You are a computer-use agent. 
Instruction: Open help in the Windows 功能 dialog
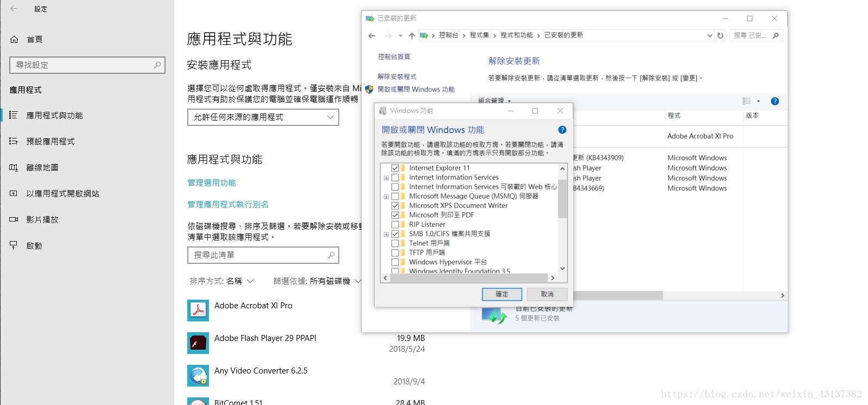tap(562, 130)
